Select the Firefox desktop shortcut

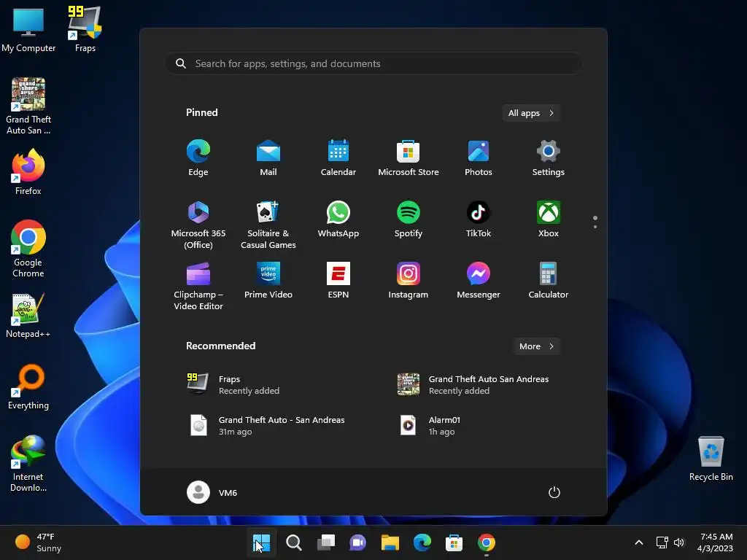tap(28, 172)
